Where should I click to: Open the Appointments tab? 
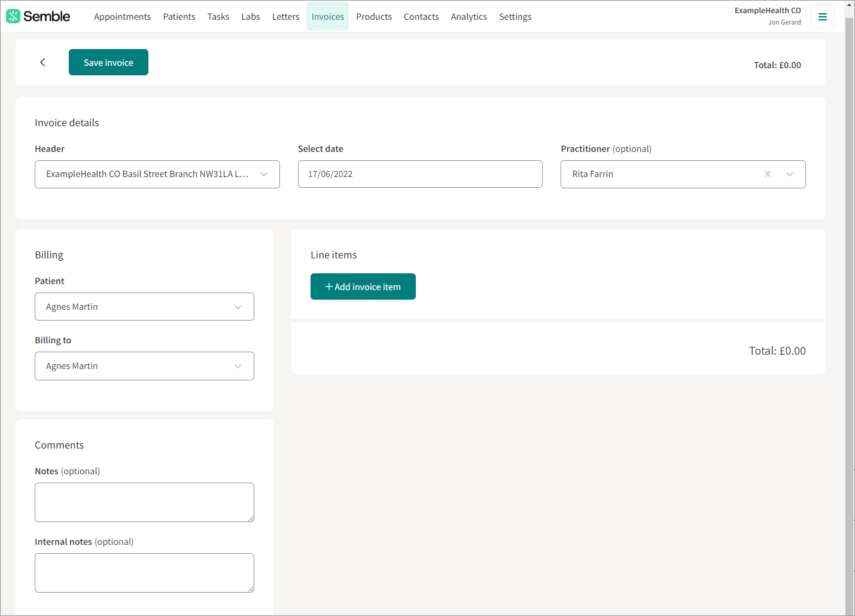pyautogui.click(x=123, y=17)
